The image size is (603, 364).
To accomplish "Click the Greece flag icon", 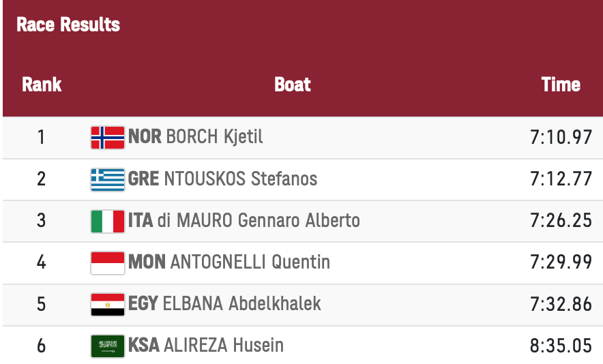I will [108, 179].
